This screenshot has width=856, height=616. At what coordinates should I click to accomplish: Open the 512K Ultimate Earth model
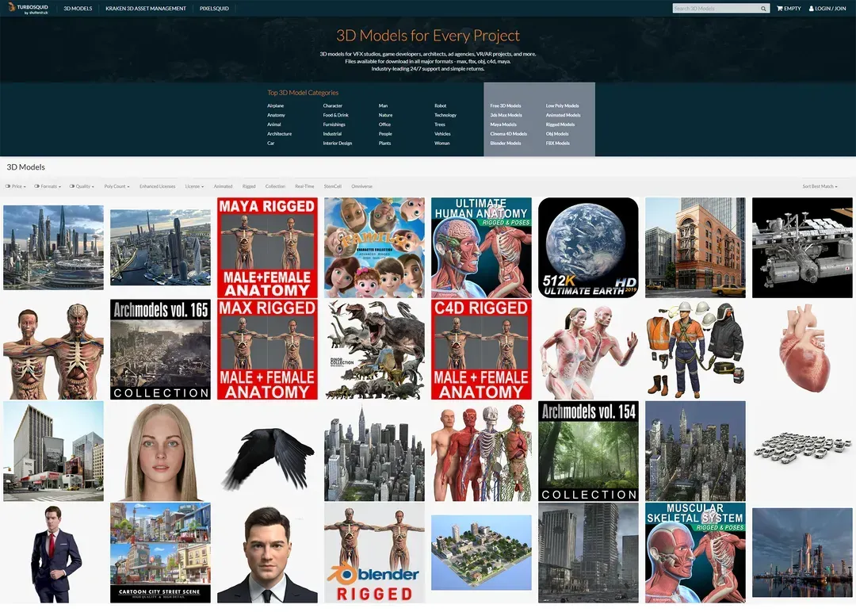click(588, 247)
